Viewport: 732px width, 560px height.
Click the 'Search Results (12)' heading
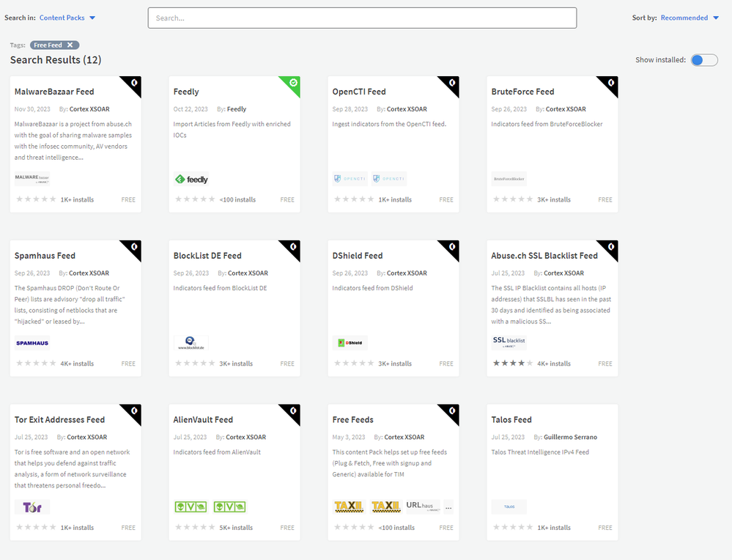[x=56, y=60]
